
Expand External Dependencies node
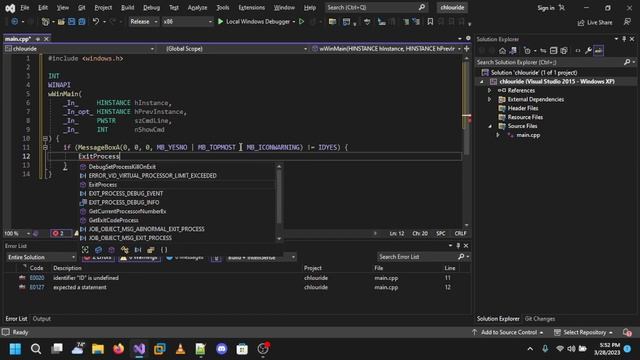coord(490,99)
